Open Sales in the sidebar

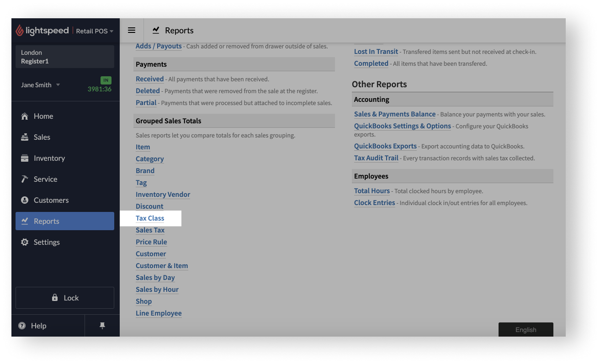65,137
